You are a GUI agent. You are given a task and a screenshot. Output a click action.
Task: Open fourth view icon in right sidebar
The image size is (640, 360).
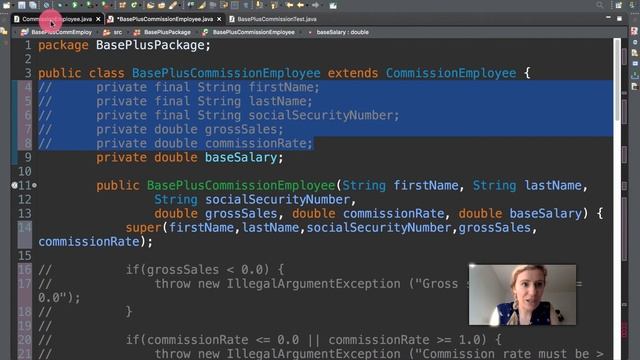634,64
